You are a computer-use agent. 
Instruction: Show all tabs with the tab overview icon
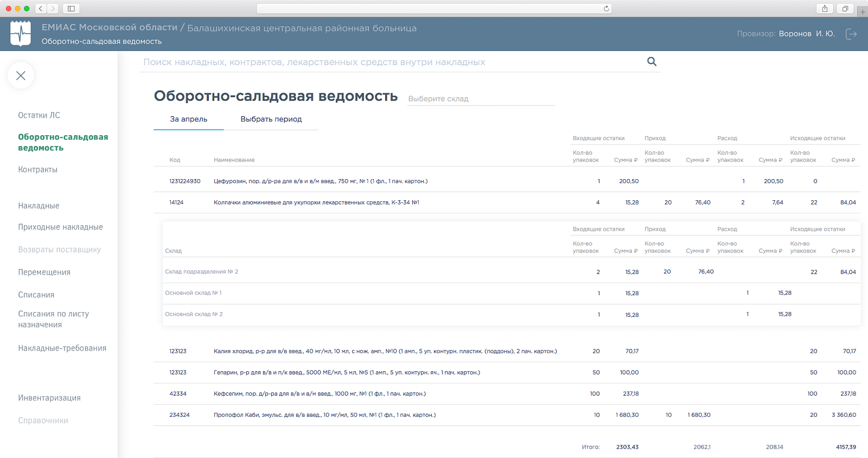tap(845, 9)
